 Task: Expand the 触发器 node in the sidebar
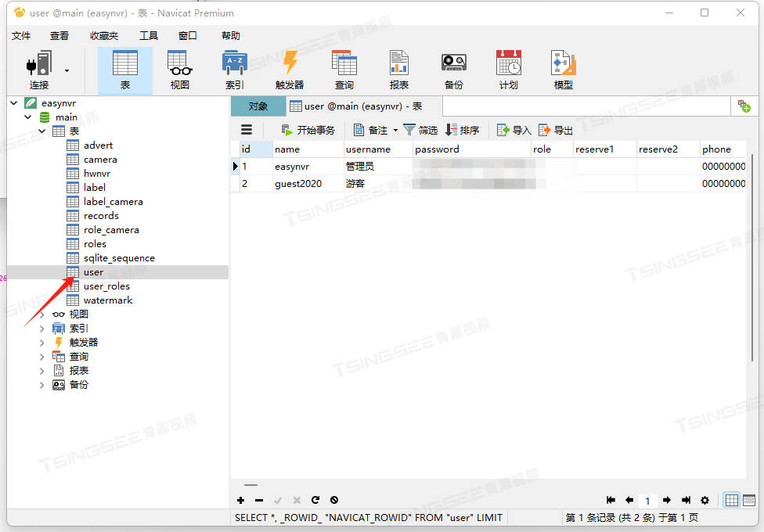point(41,342)
